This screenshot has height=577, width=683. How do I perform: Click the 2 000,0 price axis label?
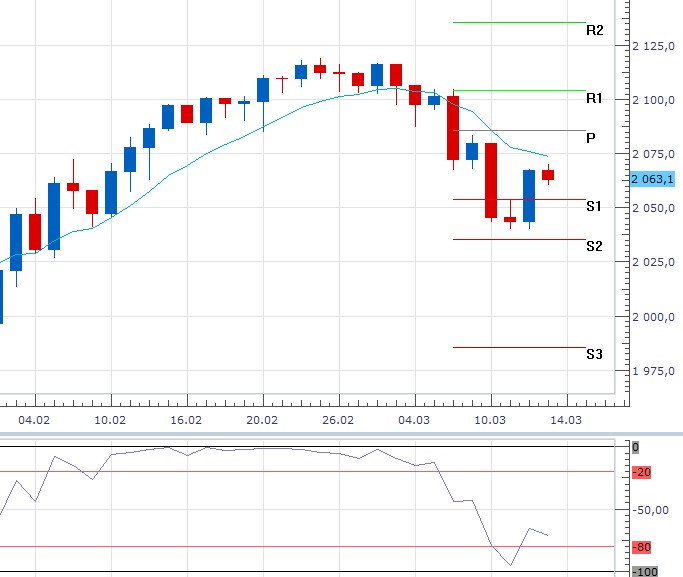click(653, 317)
